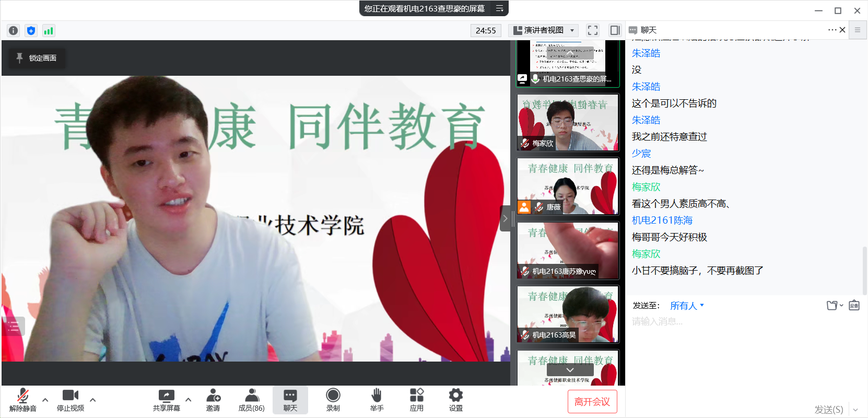Unmute the microphone (解除静音)

[23, 400]
